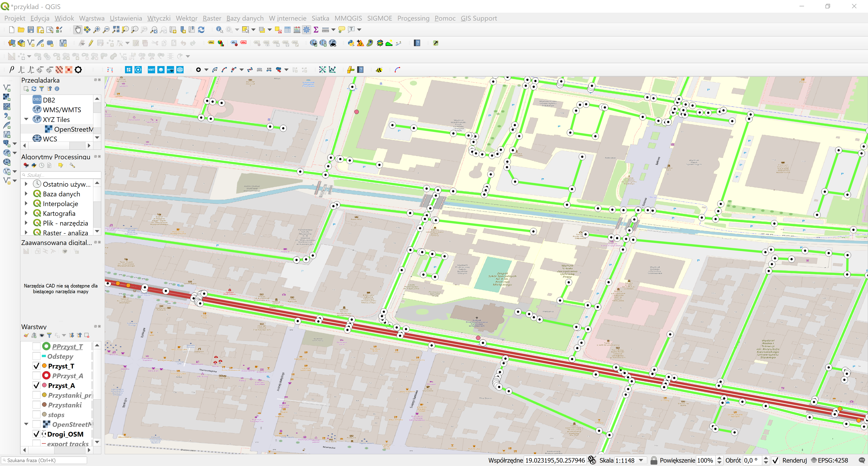
Task: Click the Refresh map icon
Action: 201,30
